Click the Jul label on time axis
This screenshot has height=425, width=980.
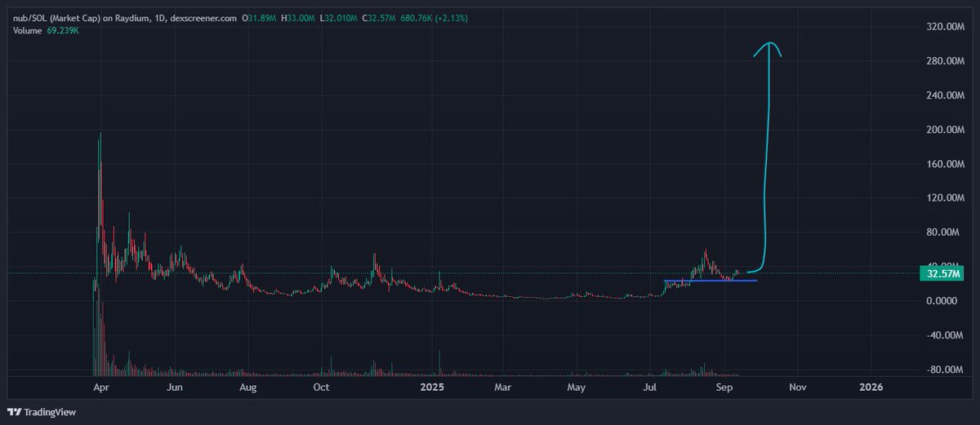[651, 387]
